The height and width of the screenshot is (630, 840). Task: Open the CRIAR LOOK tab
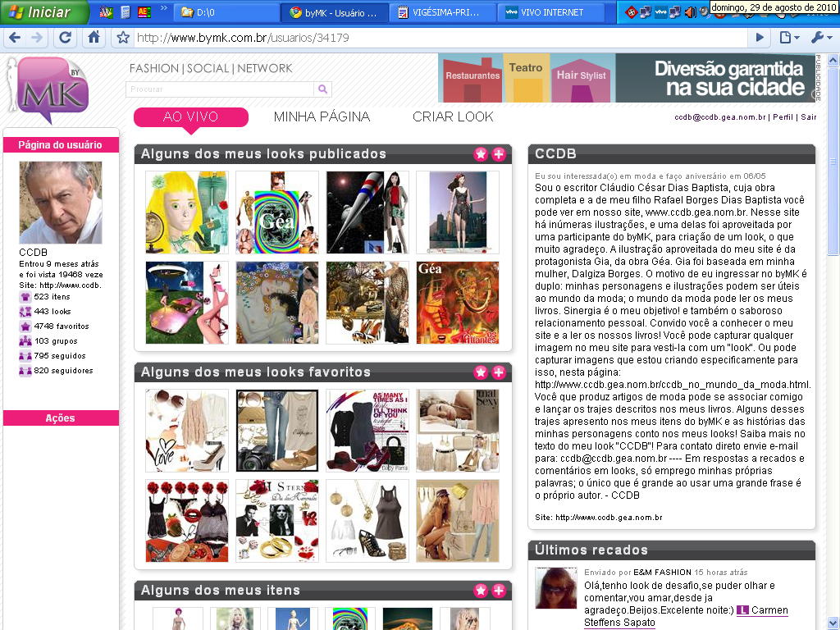[x=453, y=116]
